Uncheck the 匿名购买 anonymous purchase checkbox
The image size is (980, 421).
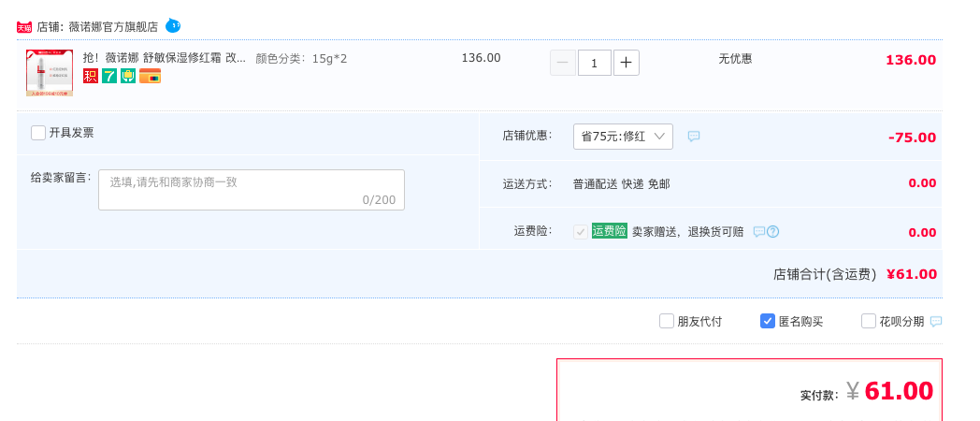pyautogui.click(x=768, y=322)
